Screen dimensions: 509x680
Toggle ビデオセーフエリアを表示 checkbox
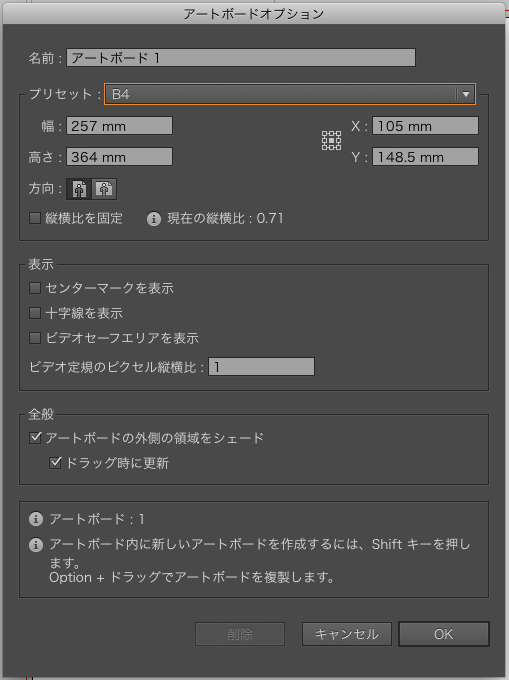point(35,338)
